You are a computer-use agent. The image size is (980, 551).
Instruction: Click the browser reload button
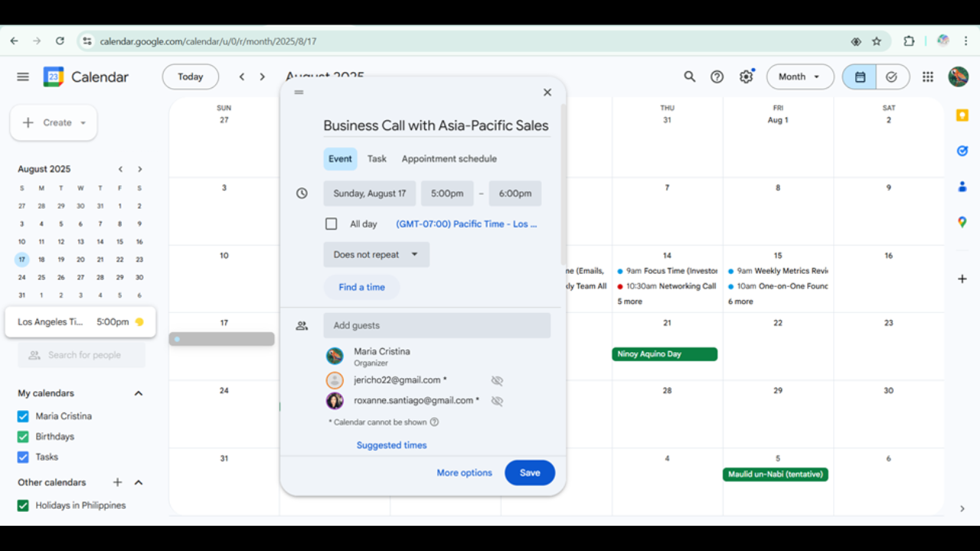(60, 41)
